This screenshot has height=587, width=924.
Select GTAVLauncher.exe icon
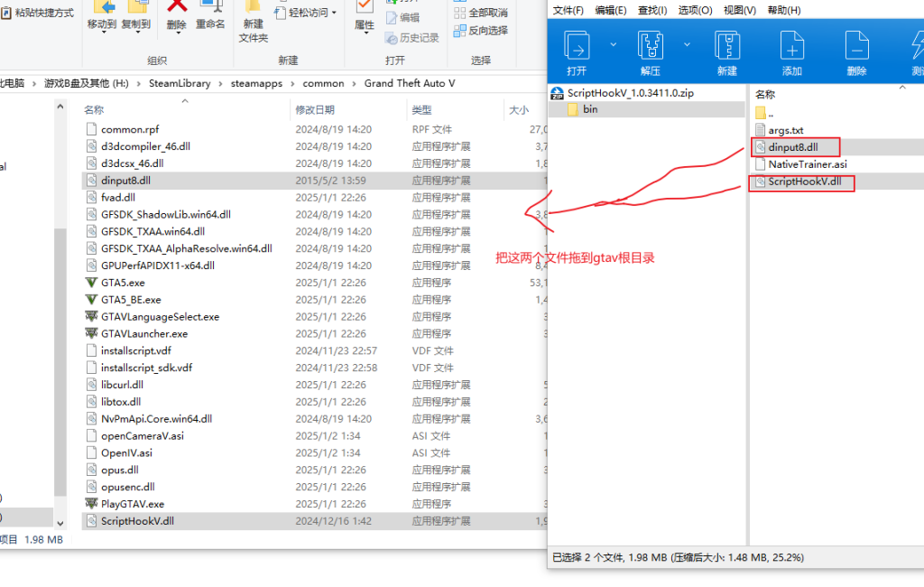click(x=91, y=334)
